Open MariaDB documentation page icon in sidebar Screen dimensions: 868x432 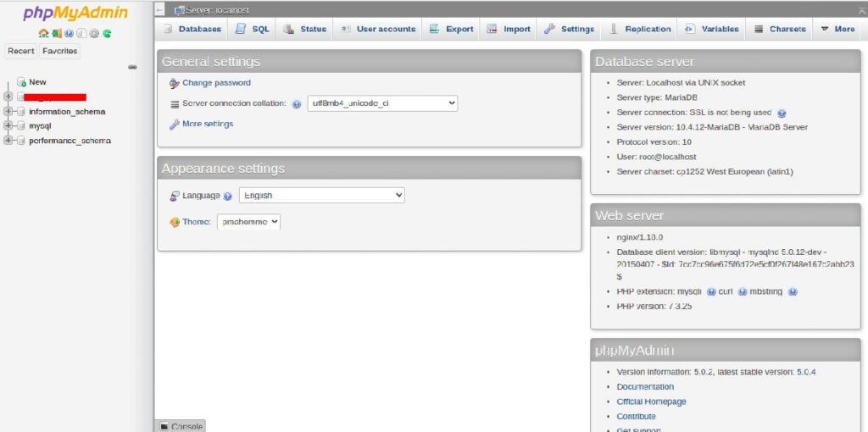tap(81, 33)
